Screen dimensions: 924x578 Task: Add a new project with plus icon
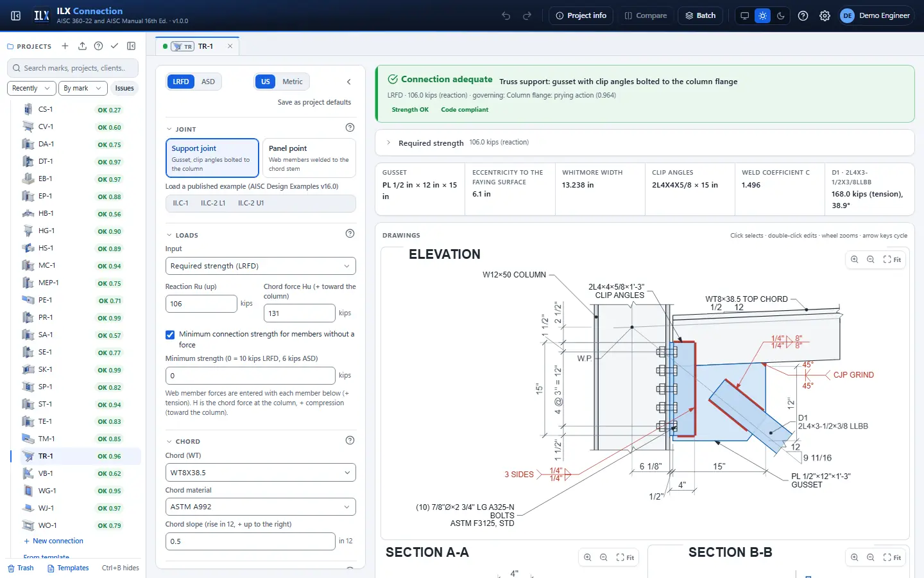[65, 46]
